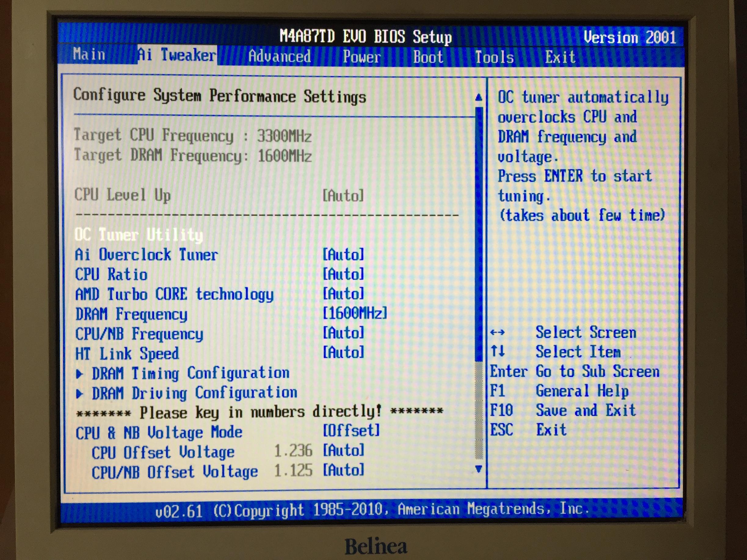Switch to the Advanced tab
Image resolution: width=747 pixels, height=560 pixels.
click(x=279, y=56)
